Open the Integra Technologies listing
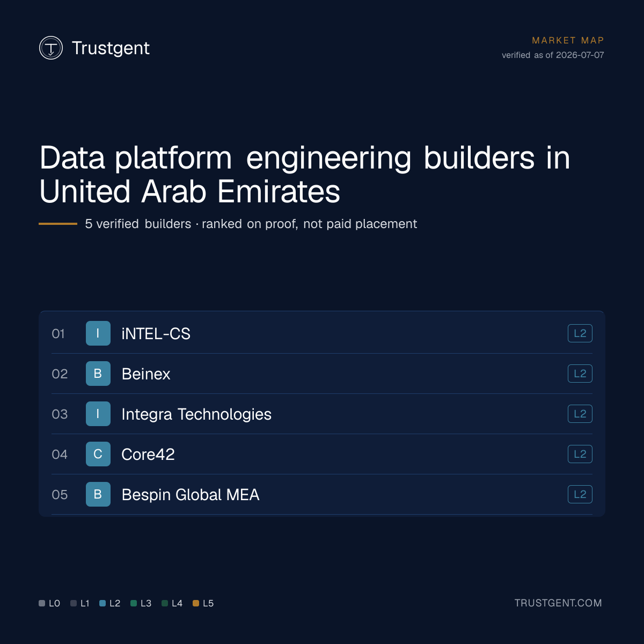This screenshot has height=644, width=644. click(x=196, y=414)
